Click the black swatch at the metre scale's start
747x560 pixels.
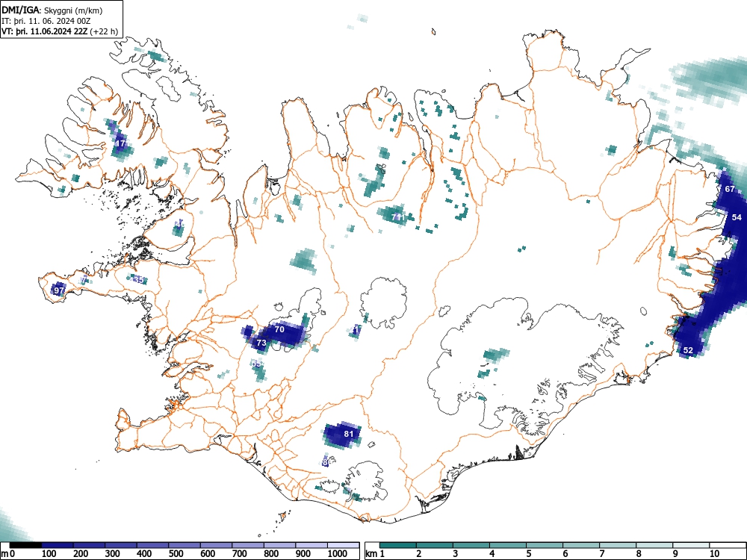tap(25, 545)
